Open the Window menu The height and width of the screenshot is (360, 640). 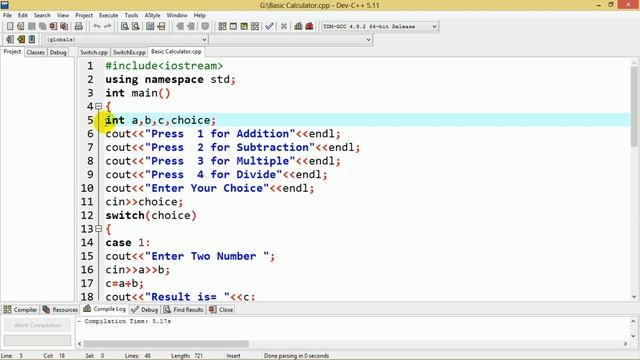[x=177, y=16]
